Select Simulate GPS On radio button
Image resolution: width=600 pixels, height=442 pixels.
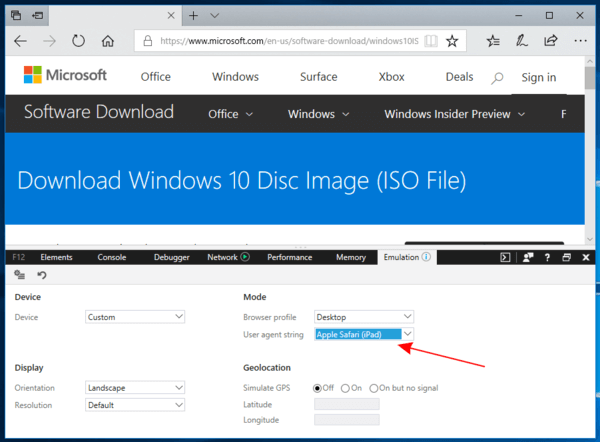345,388
